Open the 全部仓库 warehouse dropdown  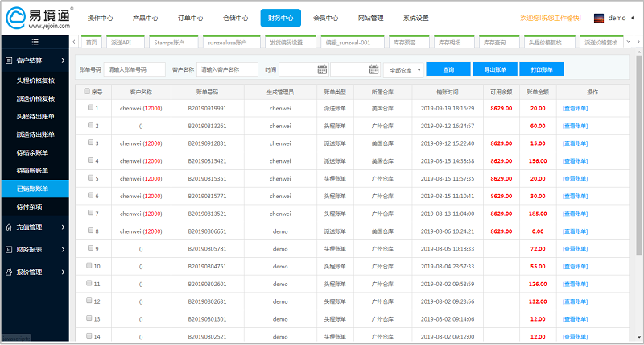coord(402,70)
